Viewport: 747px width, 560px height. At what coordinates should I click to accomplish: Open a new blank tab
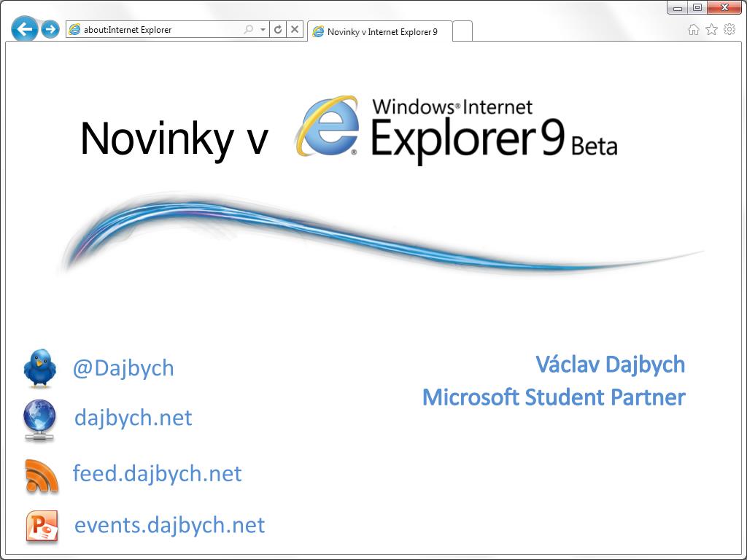462,31
